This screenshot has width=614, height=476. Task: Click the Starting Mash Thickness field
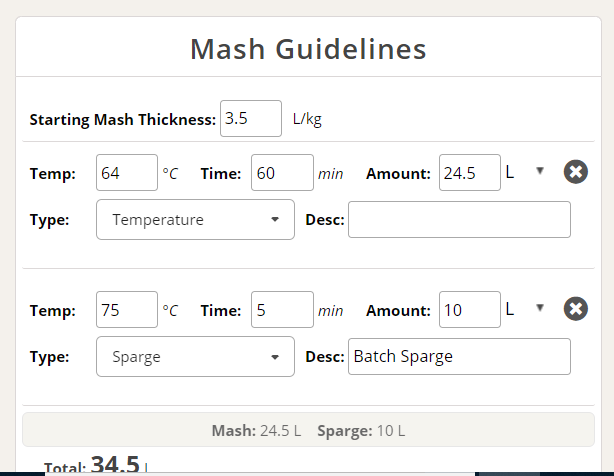tap(250, 118)
